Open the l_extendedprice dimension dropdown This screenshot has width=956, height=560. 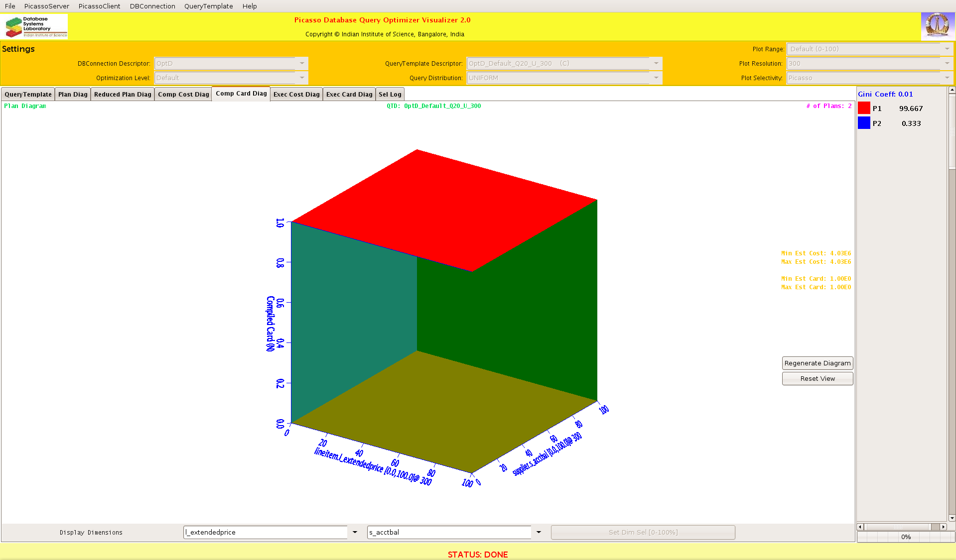tap(355, 532)
